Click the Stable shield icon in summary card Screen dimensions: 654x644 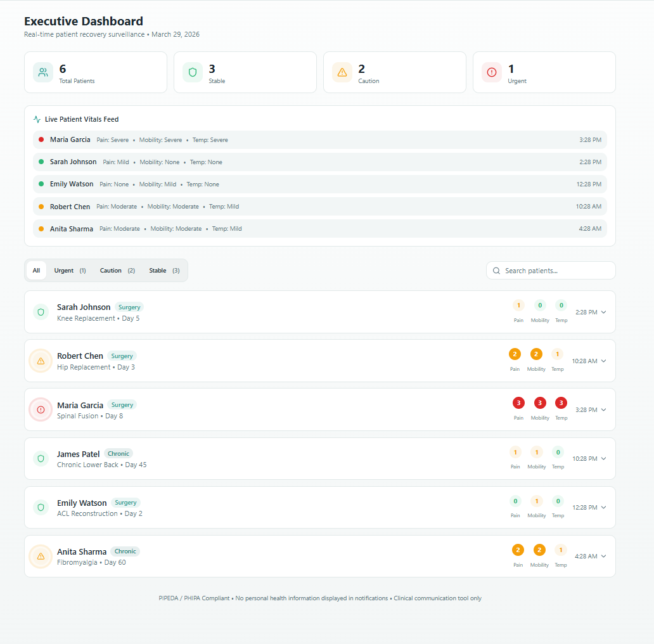[193, 72]
